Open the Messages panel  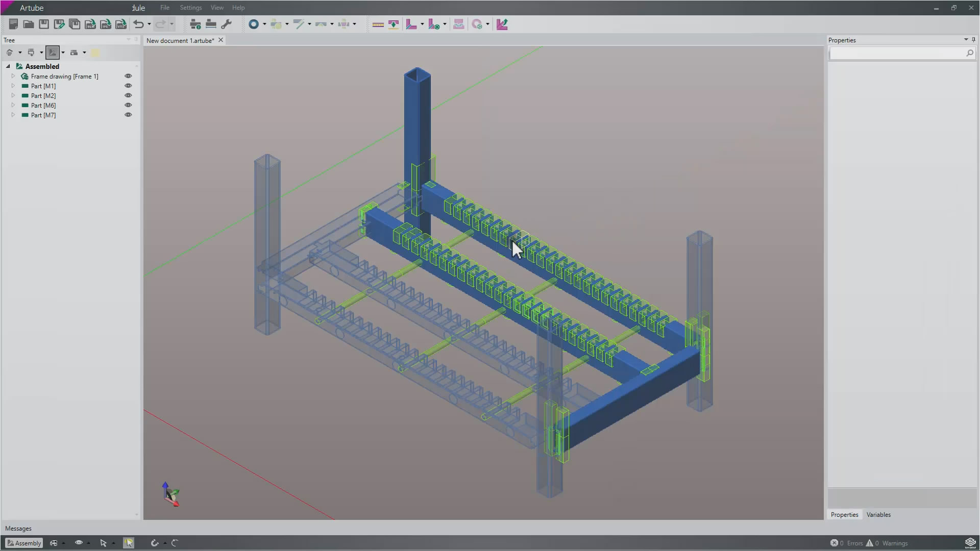[18, 529]
